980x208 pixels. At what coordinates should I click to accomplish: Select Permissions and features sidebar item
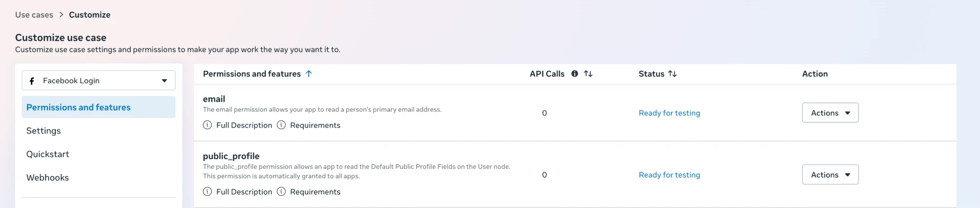point(98,107)
